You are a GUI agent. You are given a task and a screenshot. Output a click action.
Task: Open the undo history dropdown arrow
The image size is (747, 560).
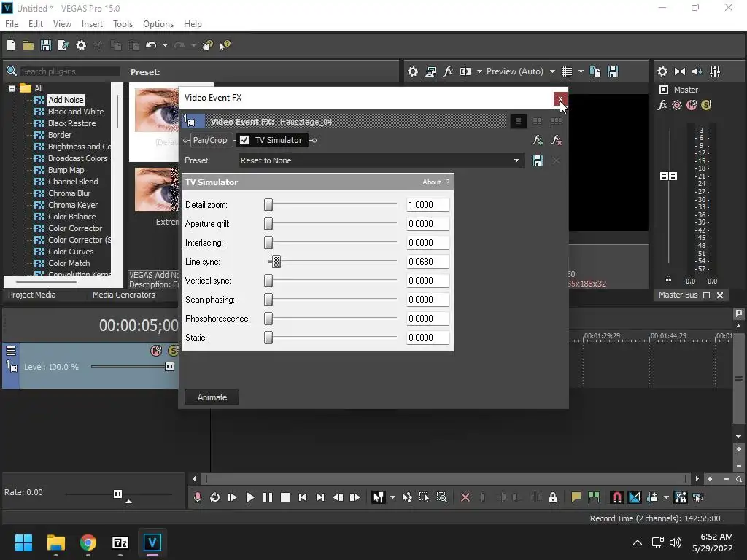165,45
